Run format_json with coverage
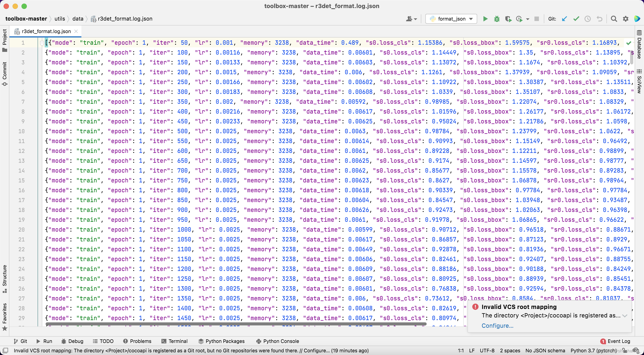644x355 pixels. (x=508, y=19)
